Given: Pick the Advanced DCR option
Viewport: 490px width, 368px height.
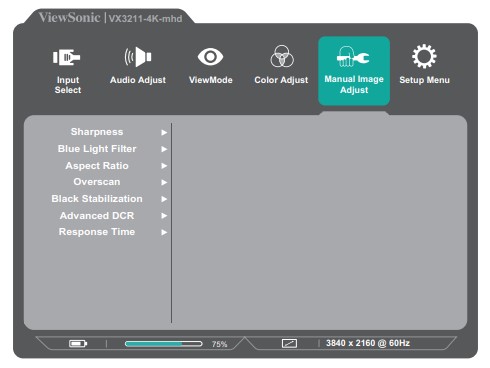Looking at the screenshot, I should (97, 216).
